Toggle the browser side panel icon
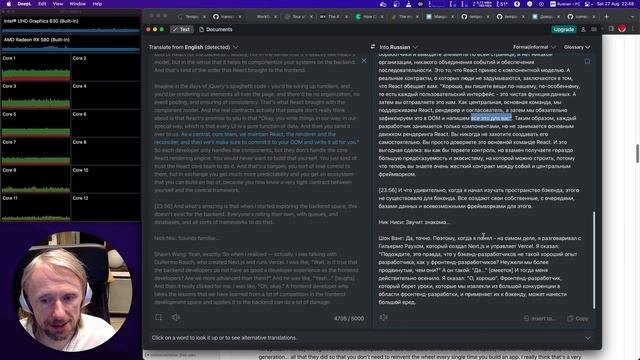This screenshot has width=640, height=360. click(x=611, y=29)
